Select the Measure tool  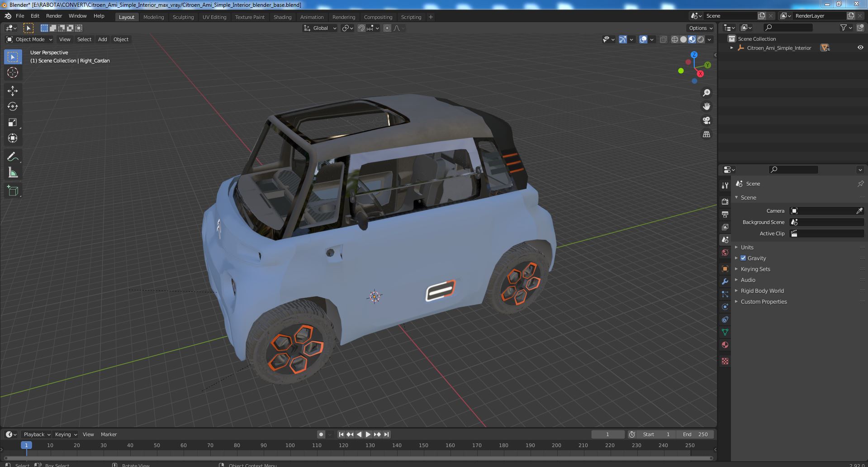13,172
